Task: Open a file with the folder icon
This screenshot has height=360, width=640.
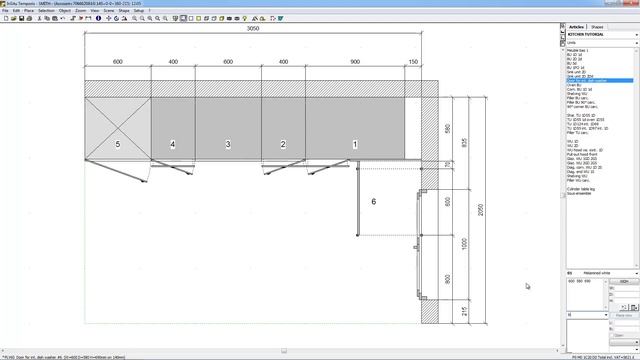Action: [13, 18]
